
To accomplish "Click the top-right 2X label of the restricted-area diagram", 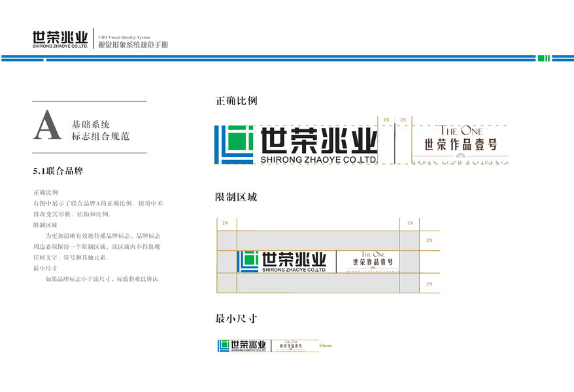I will [x=411, y=223].
